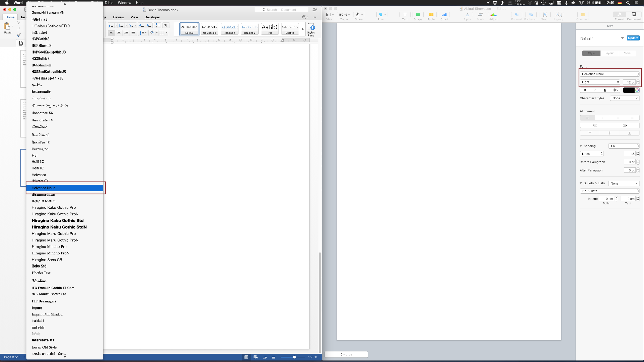Open the Character Styles None dropdown
Image resolution: width=644 pixels, height=362 pixels.
pyautogui.click(x=625, y=98)
